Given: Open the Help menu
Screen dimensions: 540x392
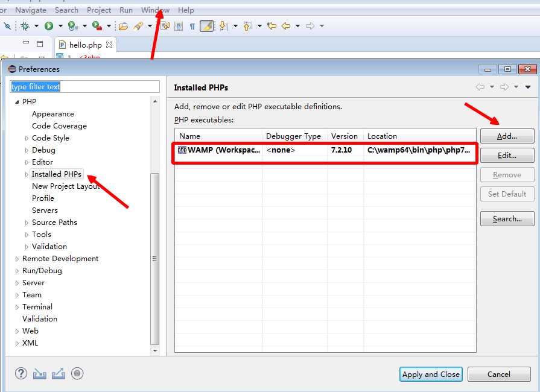Looking at the screenshot, I should [x=186, y=10].
